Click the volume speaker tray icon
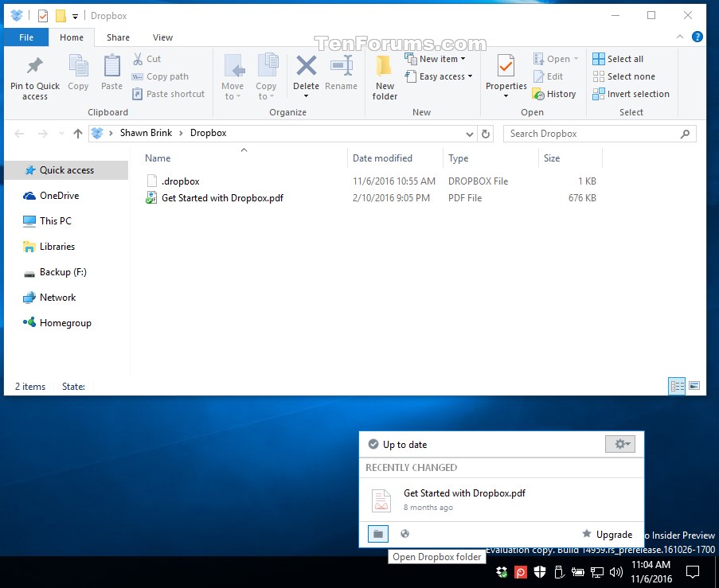Screen dimensions: 719x588 pyautogui.click(x=615, y=571)
